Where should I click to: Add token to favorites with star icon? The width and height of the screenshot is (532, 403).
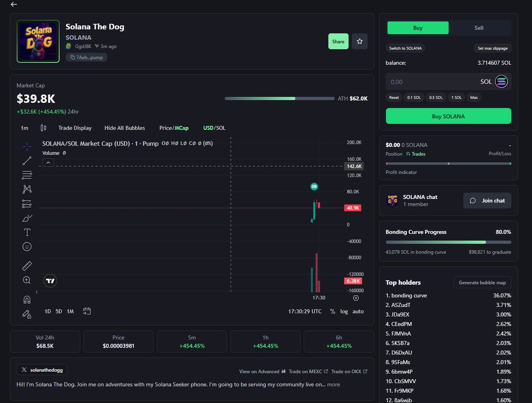click(360, 41)
